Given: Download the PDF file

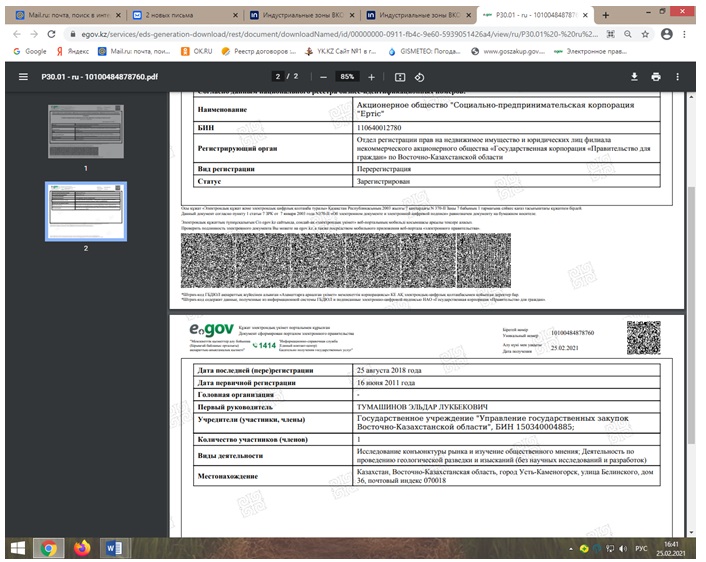Looking at the screenshot, I should pos(634,77).
